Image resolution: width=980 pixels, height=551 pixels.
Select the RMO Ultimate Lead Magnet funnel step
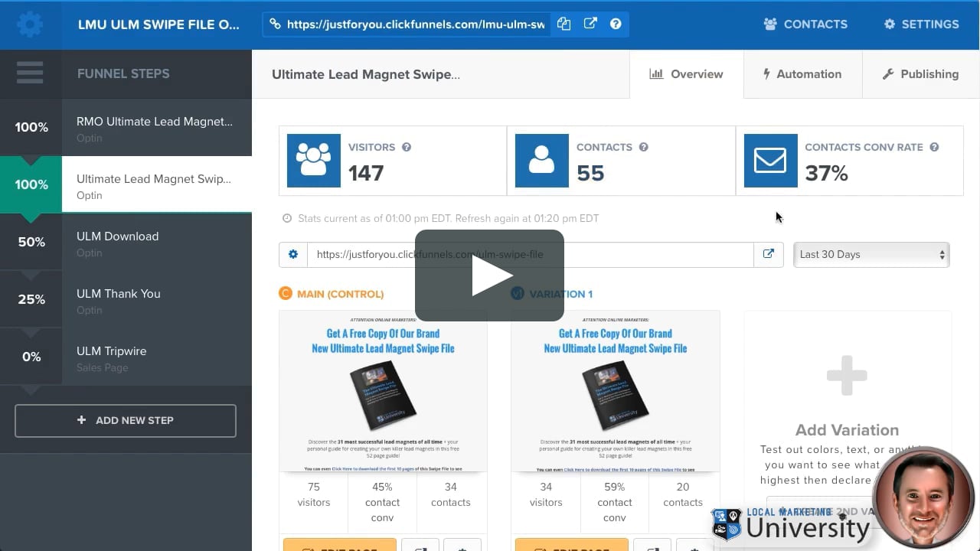(x=157, y=127)
